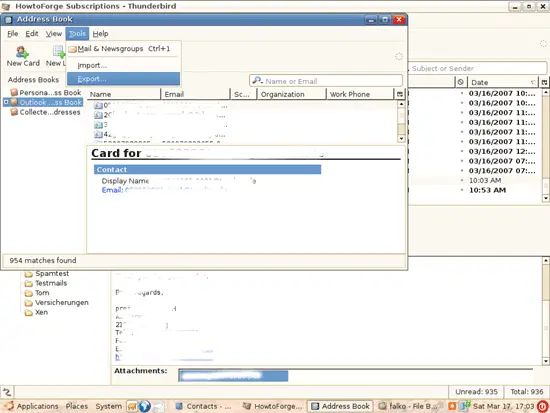The image size is (550, 413).
Task: Click the Xen folder icon
Action: click(x=29, y=312)
